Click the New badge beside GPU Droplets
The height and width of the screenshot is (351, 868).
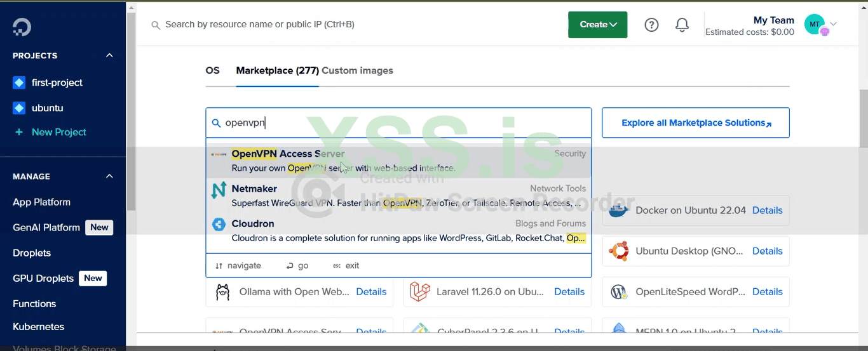[x=93, y=278]
